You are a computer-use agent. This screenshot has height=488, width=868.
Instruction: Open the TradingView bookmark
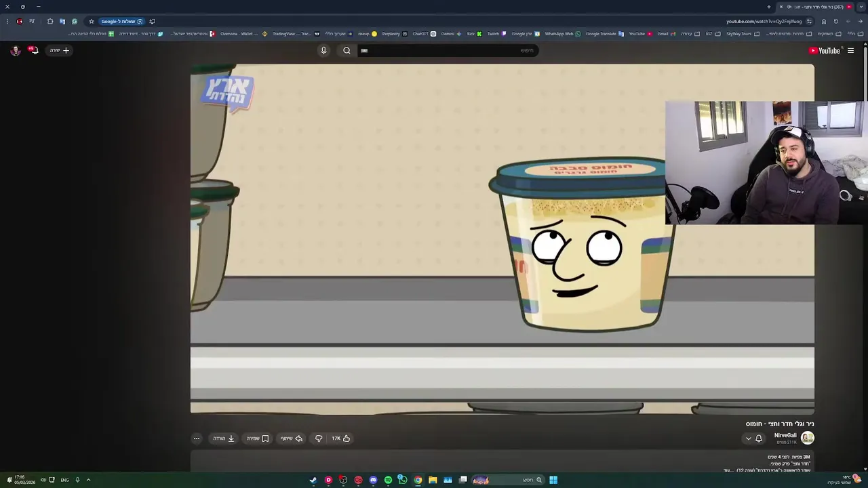(x=296, y=34)
